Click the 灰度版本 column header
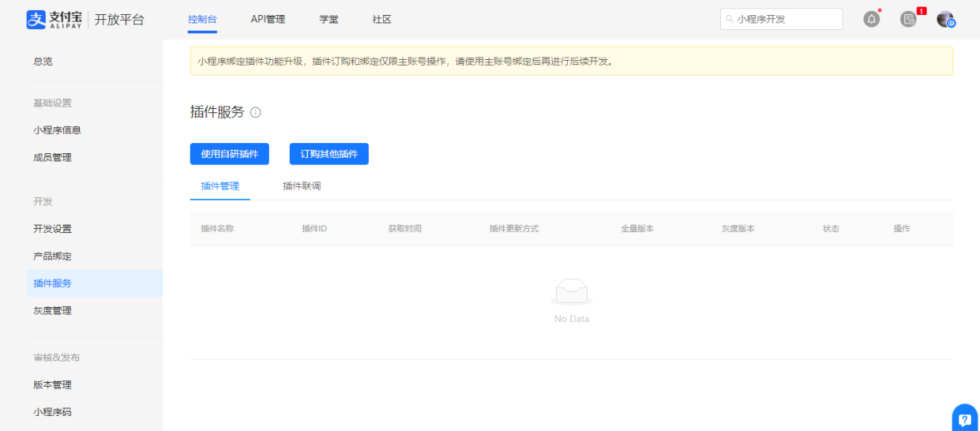The height and width of the screenshot is (431, 980). (x=739, y=229)
